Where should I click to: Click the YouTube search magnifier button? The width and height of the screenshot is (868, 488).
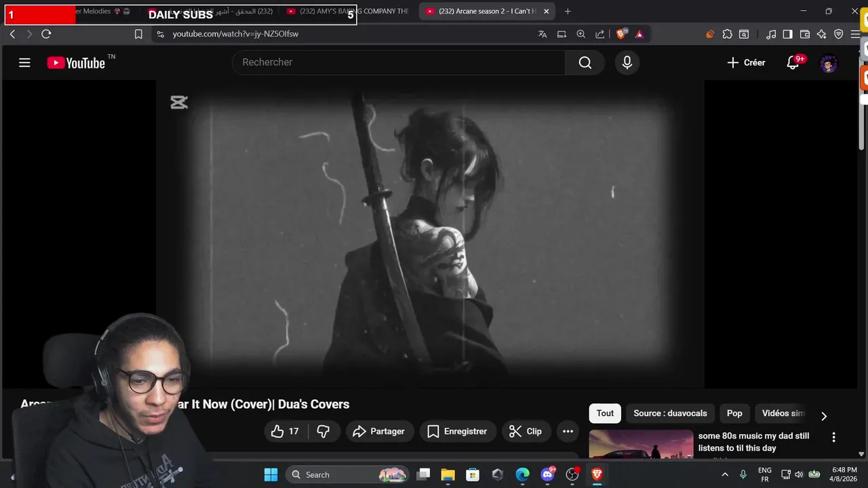click(x=585, y=62)
